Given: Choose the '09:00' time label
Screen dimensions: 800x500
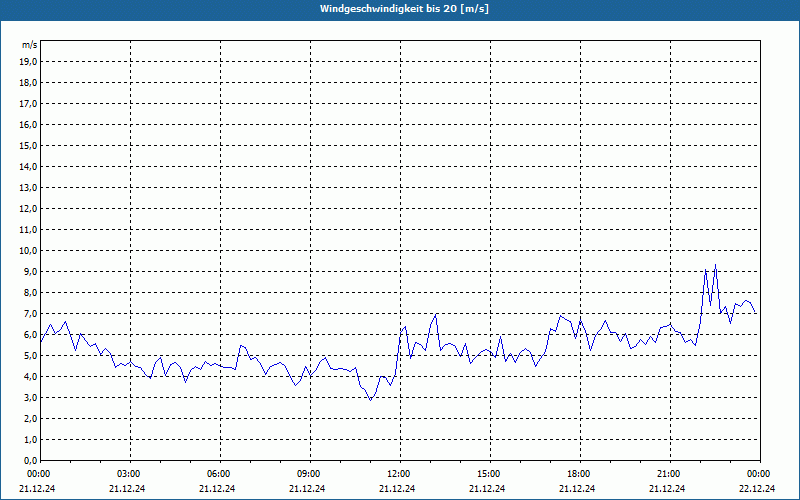Looking at the screenshot, I should click(310, 474).
